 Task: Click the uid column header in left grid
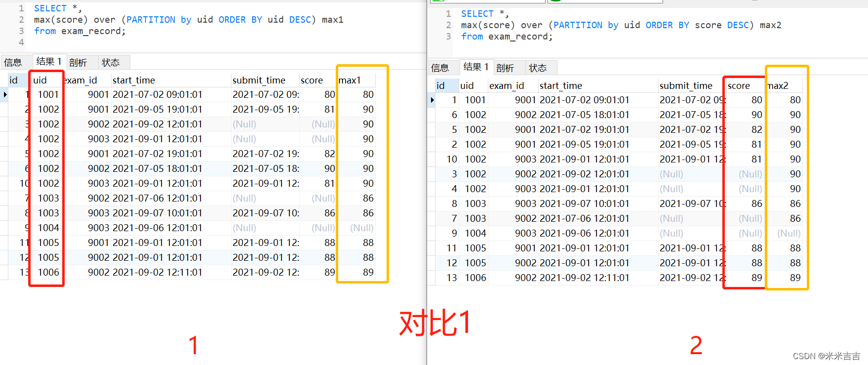pyautogui.click(x=47, y=80)
